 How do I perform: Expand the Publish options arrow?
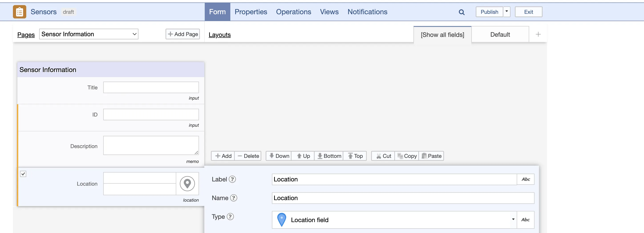tap(506, 12)
